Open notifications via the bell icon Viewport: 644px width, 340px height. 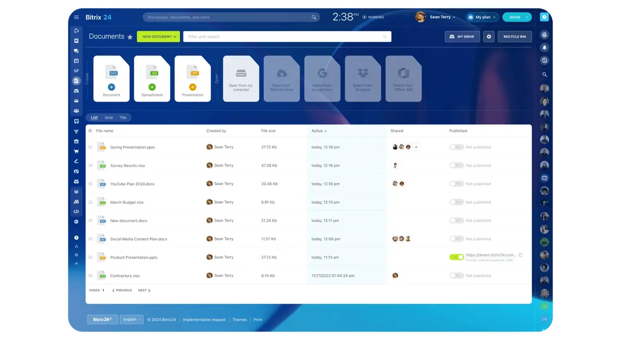tap(544, 48)
